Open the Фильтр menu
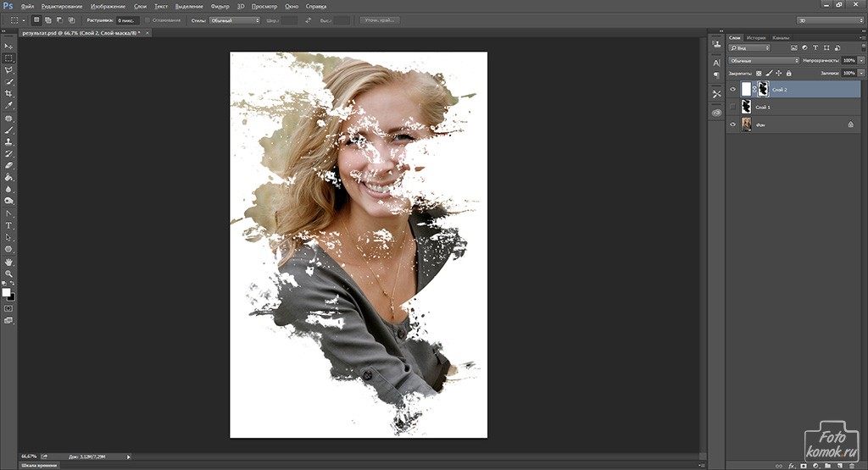 click(219, 6)
